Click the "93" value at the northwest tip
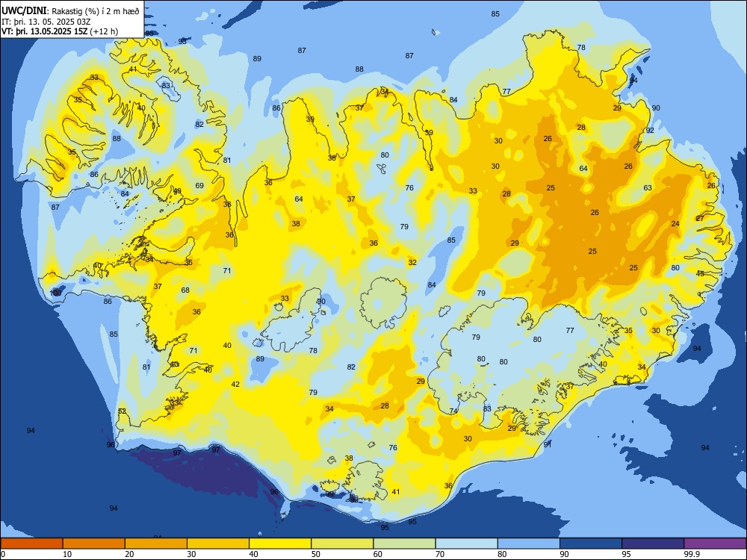Image resolution: width=747 pixels, height=560 pixels. click(182, 41)
